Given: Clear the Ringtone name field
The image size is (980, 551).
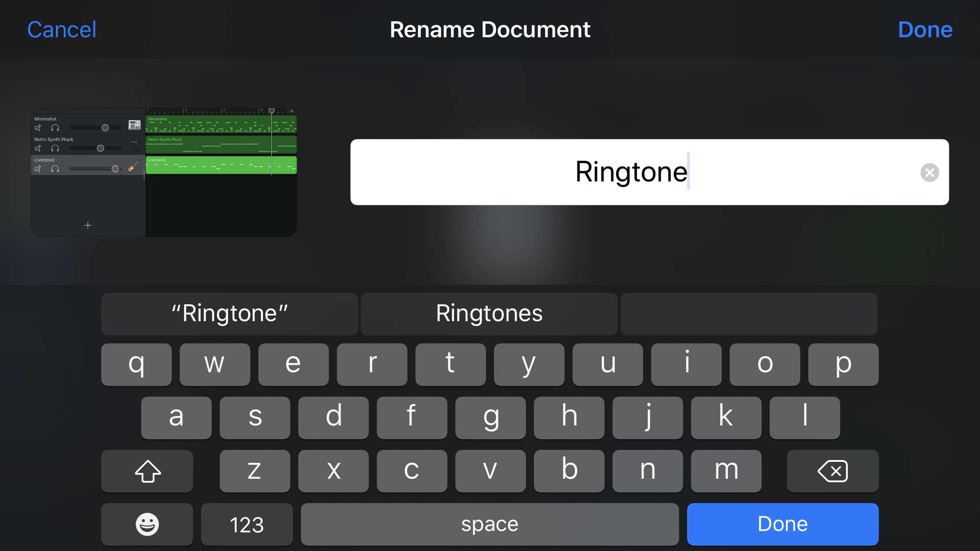Looking at the screenshot, I should (930, 173).
